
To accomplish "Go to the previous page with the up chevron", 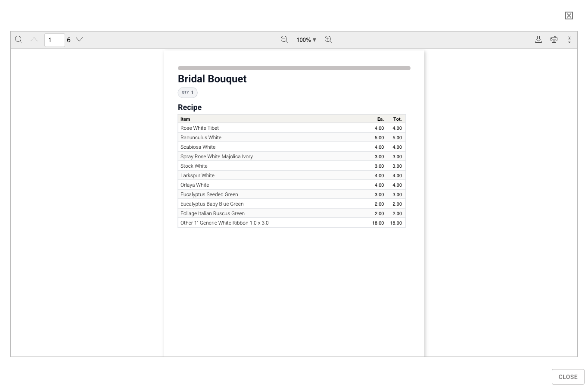I will 34,39.
